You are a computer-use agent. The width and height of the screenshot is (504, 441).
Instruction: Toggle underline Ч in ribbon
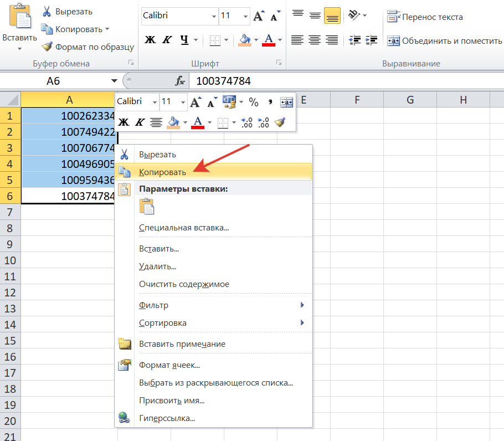[184, 40]
